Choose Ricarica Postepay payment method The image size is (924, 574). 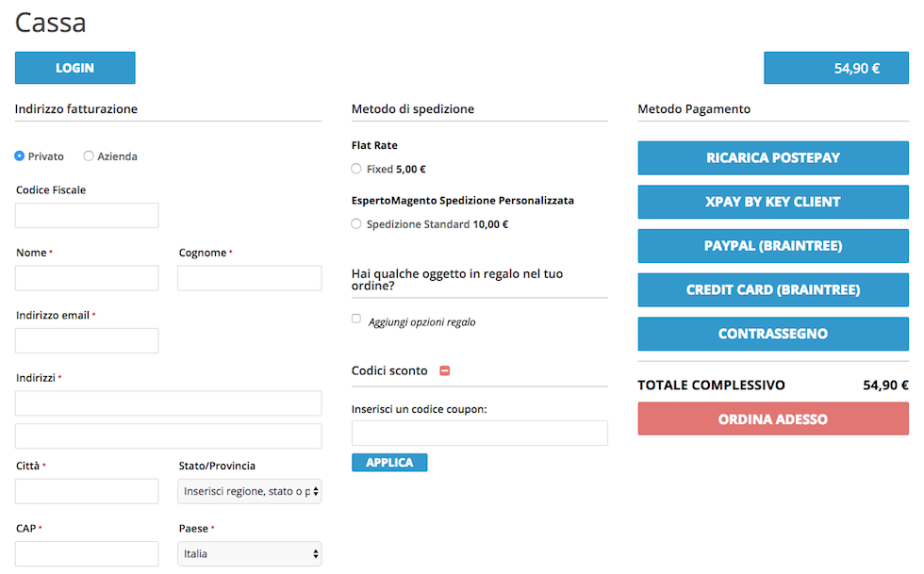pyautogui.click(x=773, y=158)
